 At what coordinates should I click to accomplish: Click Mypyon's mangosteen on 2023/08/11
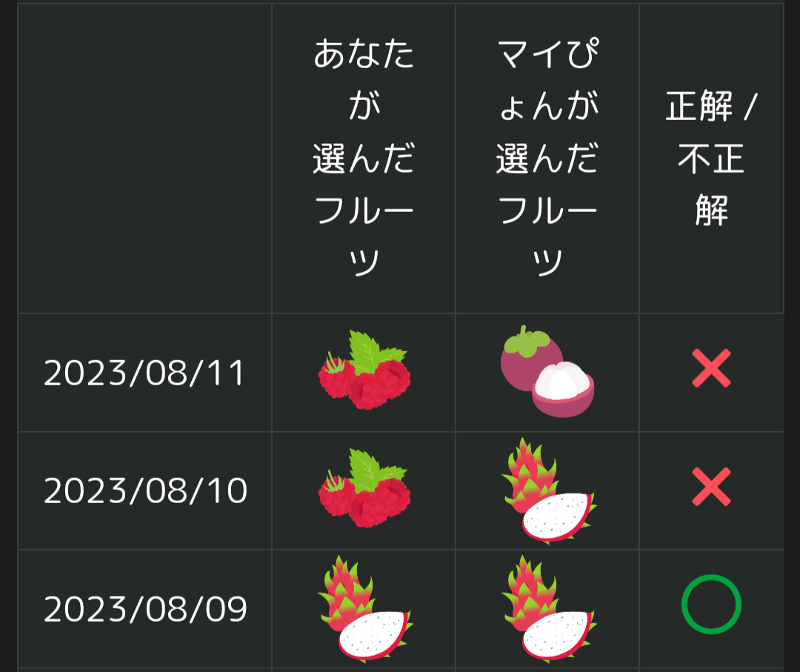[x=547, y=371]
